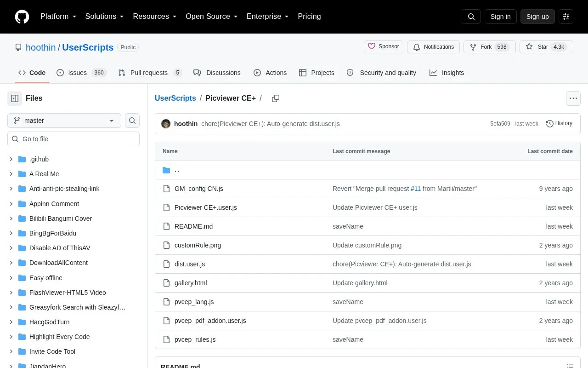Expand the Highlight Every Code folder
Screen dimensions: 588x368
(11, 337)
